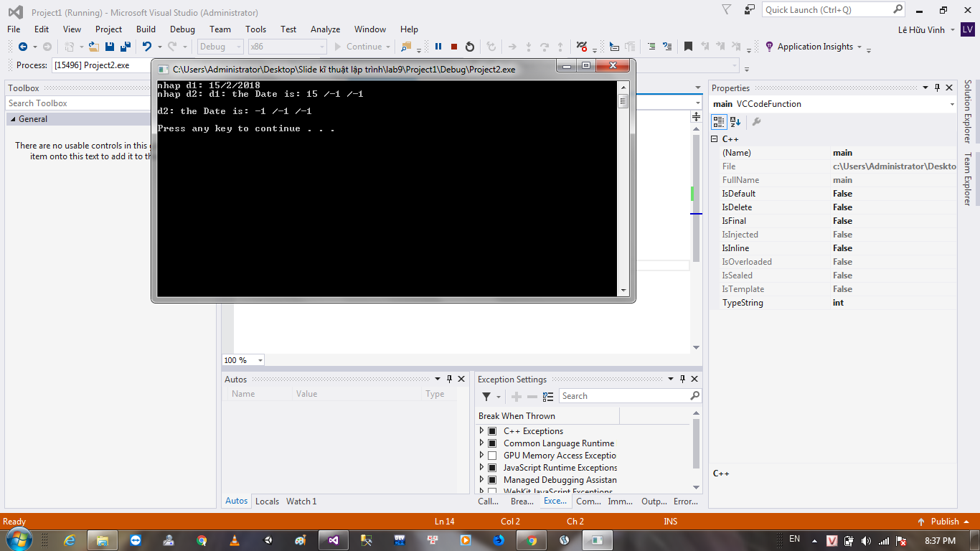Click the Exception Settings search field
The width and height of the screenshot is (980, 551).
[624, 396]
